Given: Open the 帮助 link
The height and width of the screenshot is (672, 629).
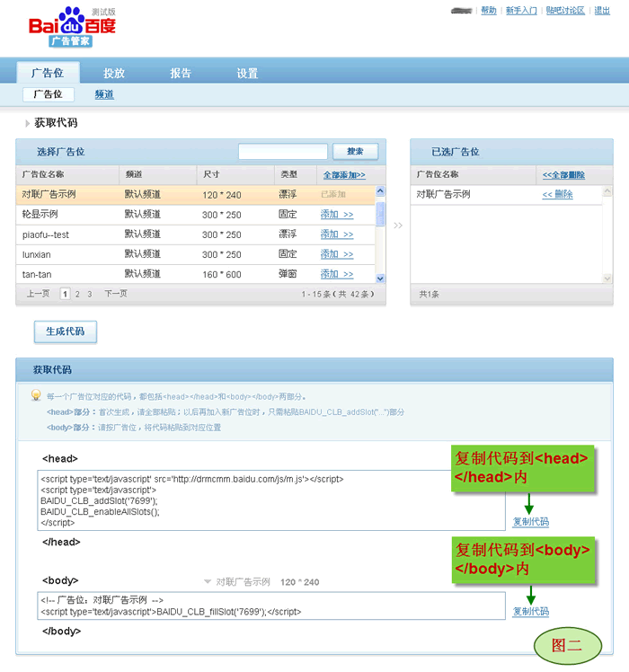Looking at the screenshot, I should pos(488,10).
